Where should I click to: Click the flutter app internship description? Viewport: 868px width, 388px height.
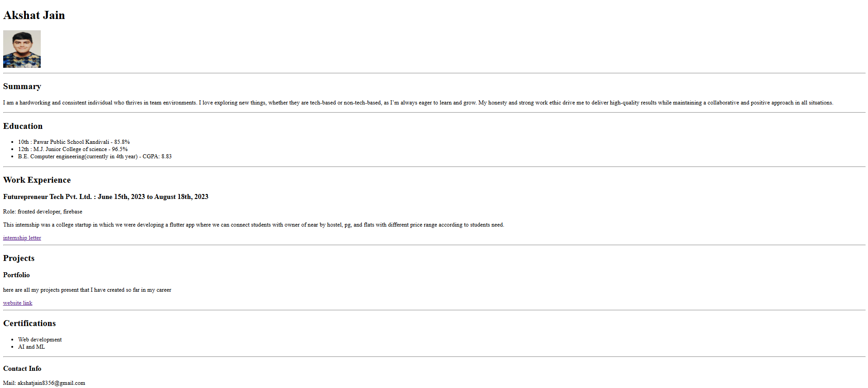click(253, 225)
